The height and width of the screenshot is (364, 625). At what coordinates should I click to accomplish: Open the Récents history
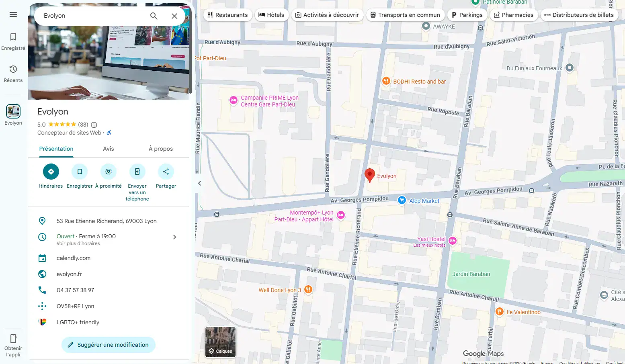coord(13,74)
